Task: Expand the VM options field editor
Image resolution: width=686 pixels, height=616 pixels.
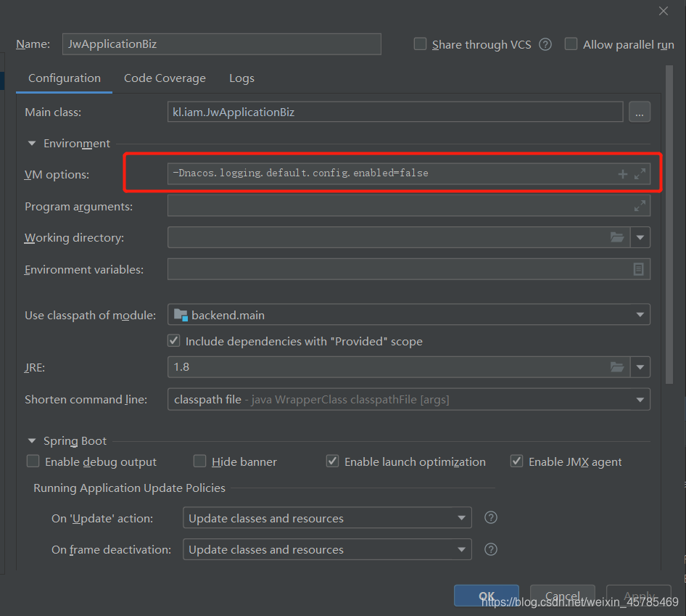Action: [x=640, y=174]
